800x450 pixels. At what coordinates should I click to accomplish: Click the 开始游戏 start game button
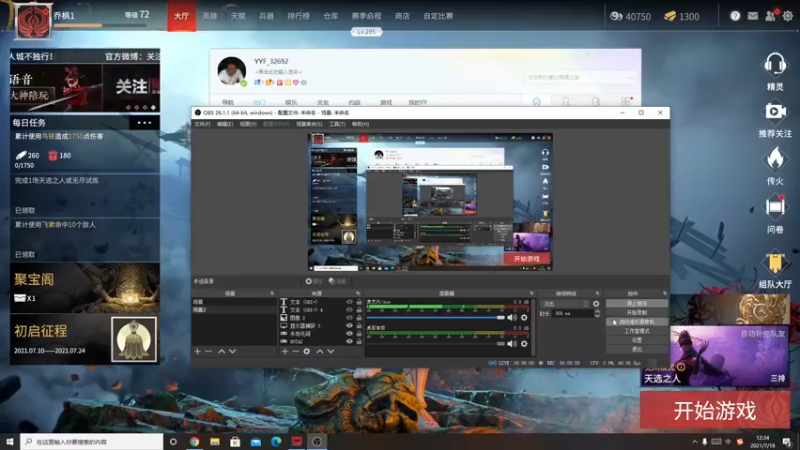[715, 410]
